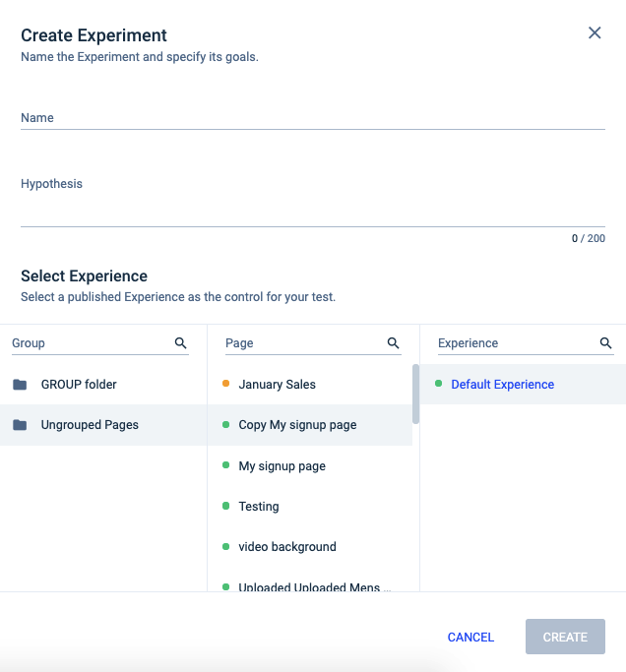The width and height of the screenshot is (626, 672).
Task: Select Ungrouped Pages group
Action: (x=90, y=425)
